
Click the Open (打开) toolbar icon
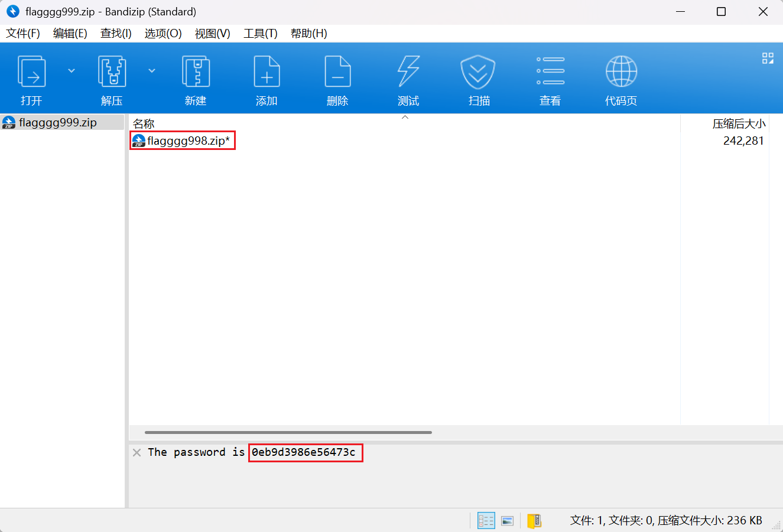[32, 72]
